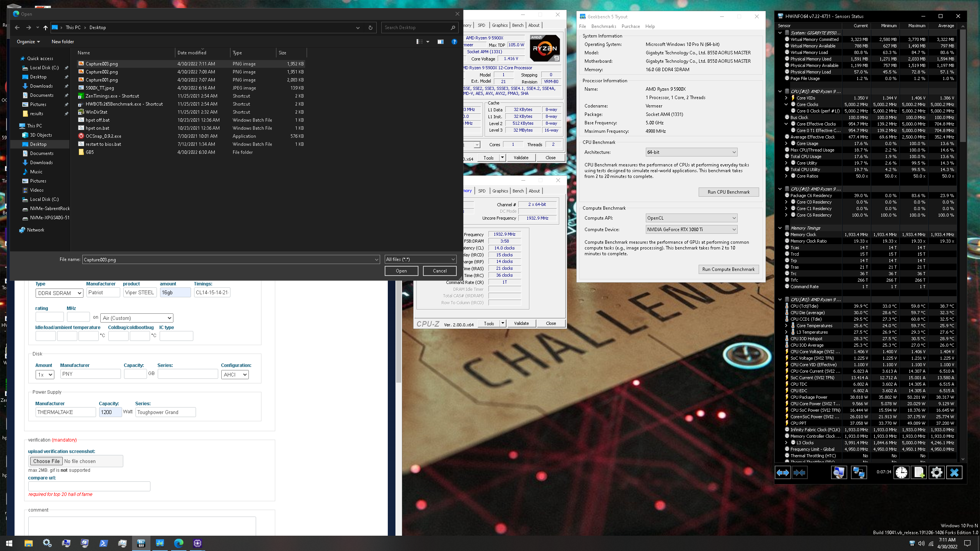Click Run Compute Benchmark button
This screenshot has height=551, width=980.
pyautogui.click(x=728, y=269)
